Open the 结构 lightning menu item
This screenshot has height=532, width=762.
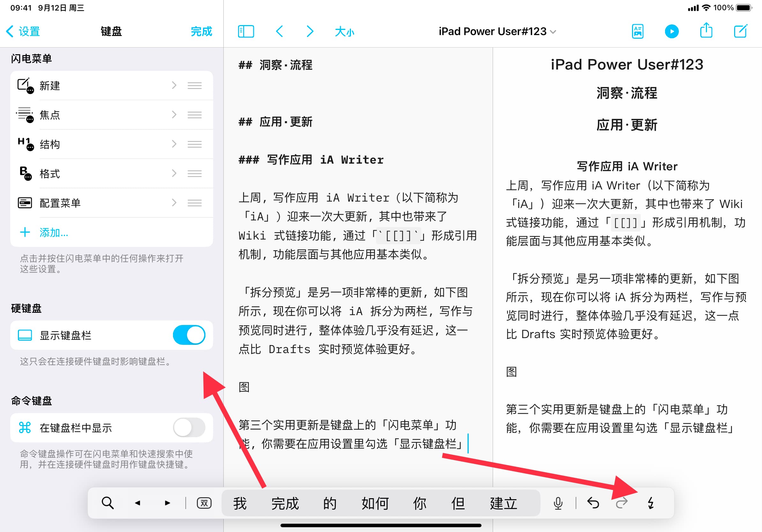click(x=111, y=144)
